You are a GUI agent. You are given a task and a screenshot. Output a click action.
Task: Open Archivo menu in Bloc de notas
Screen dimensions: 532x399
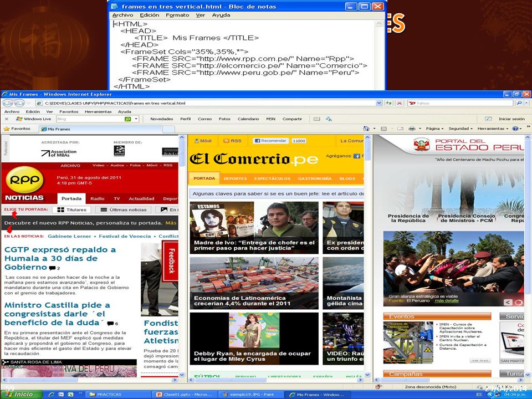122,15
